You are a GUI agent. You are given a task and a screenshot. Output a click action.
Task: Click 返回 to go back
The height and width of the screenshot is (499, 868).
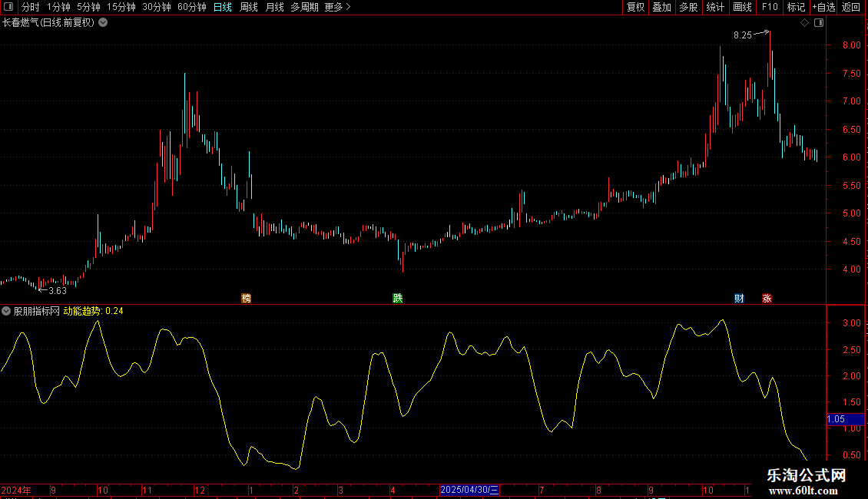coord(851,7)
